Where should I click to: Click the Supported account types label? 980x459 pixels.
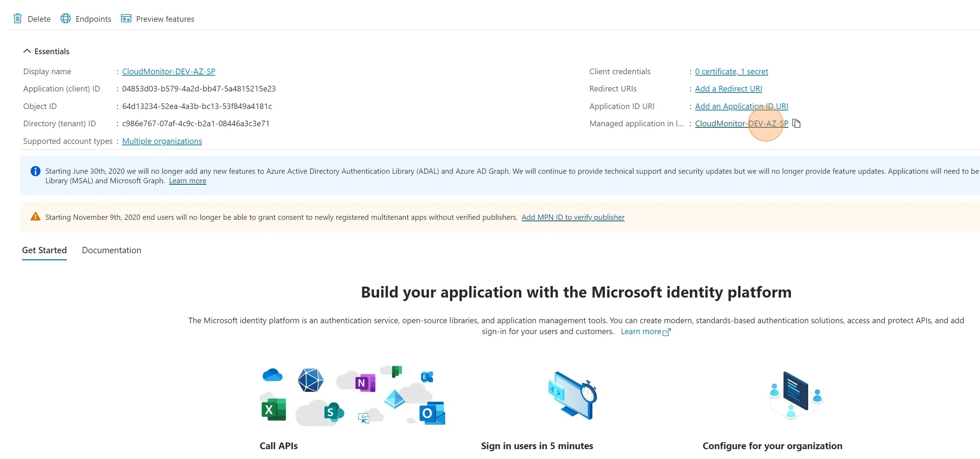coord(68,141)
